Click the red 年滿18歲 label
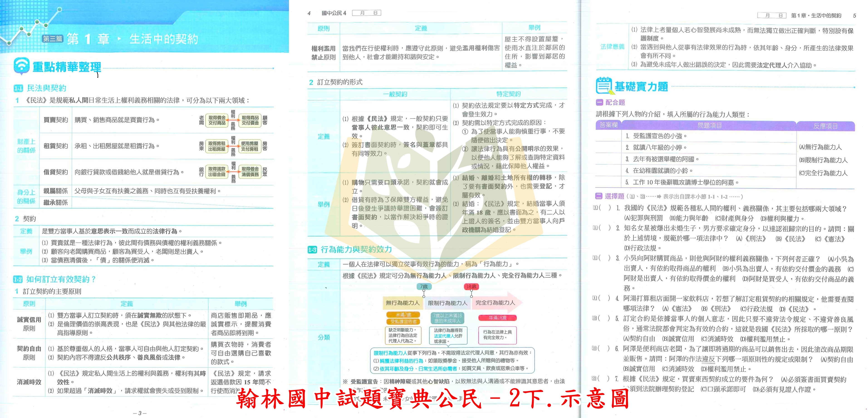Image resolution: width=868 pixels, height=418 pixels. click(497, 318)
